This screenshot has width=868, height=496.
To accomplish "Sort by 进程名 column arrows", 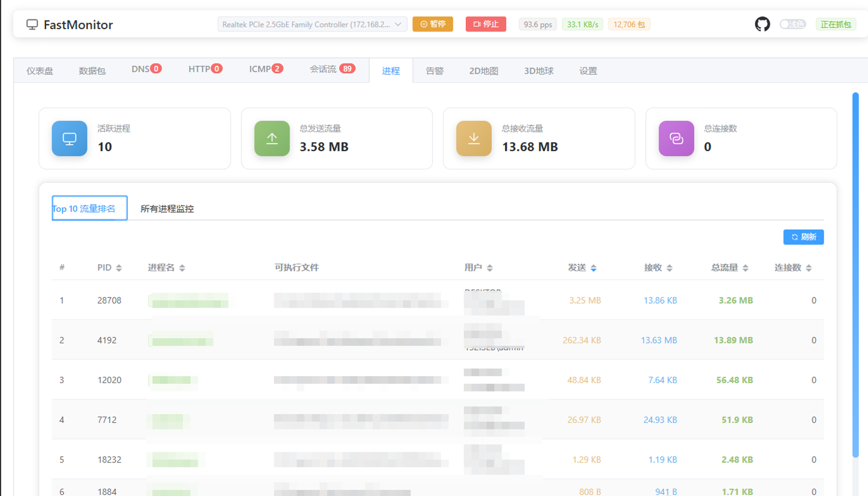I will [182, 268].
